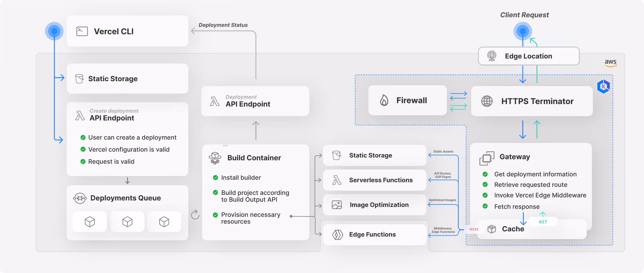Click the Edge Functions label
This screenshot has height=273, width=644.
372,234
